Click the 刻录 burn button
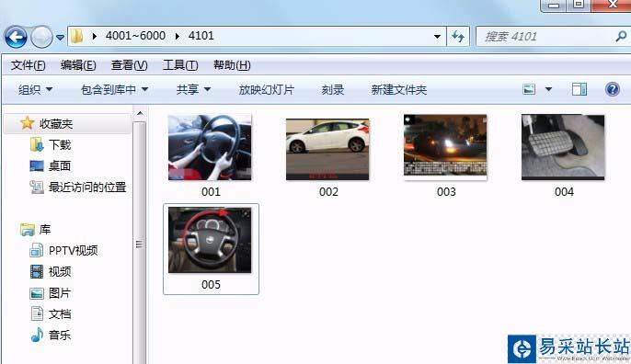 coord(332,89)
